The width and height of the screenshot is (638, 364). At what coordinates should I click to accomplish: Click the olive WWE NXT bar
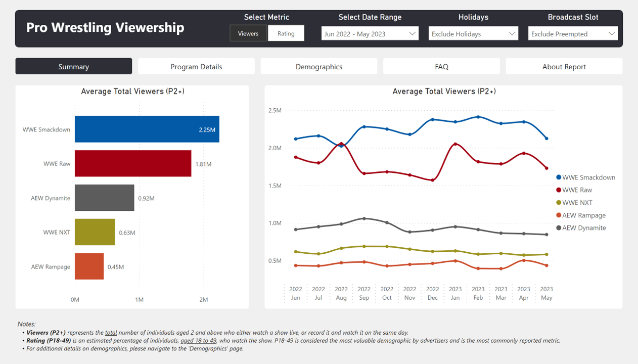pyautogui.click(x=95, y=232)
